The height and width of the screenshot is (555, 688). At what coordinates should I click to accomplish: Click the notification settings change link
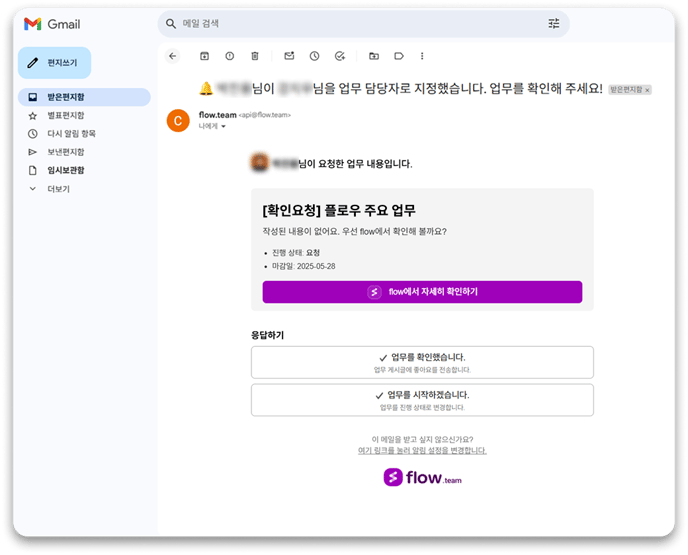point(422,451)
